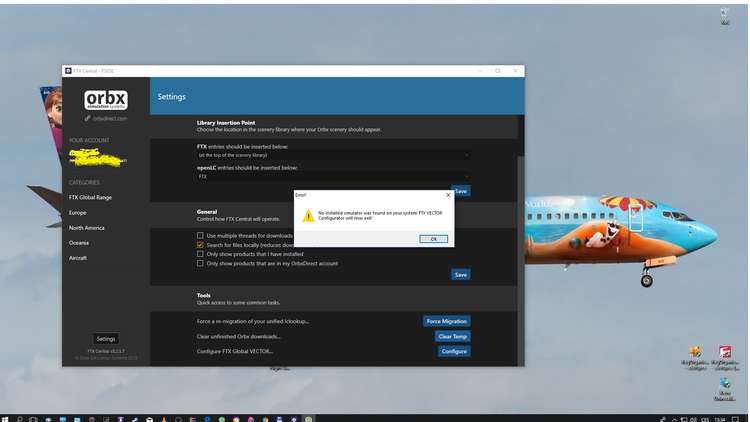The image size is (750, 422).
Task: Open the notification center icon
Action: click(x=736, y=419)
